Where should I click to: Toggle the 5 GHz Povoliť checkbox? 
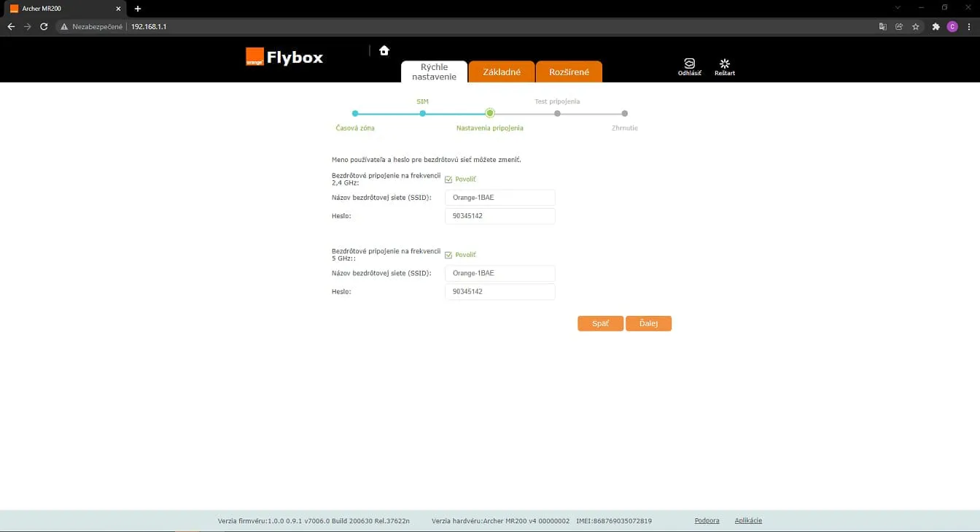tap(448, 255)
